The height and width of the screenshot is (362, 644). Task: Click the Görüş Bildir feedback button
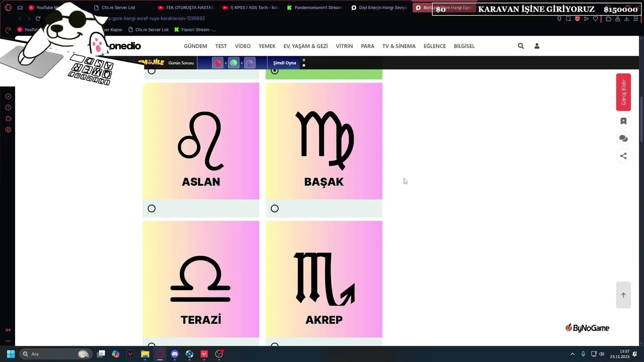tap(623, 92)
